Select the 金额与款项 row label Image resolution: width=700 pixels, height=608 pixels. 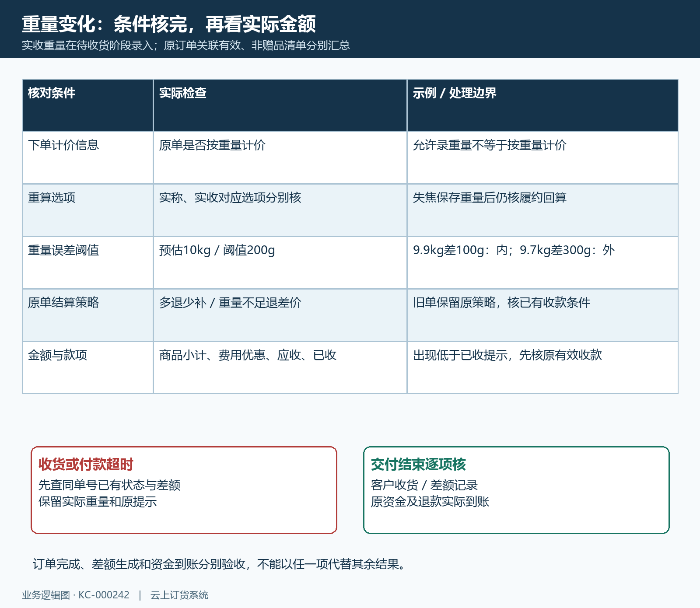(x=87, y=367)
